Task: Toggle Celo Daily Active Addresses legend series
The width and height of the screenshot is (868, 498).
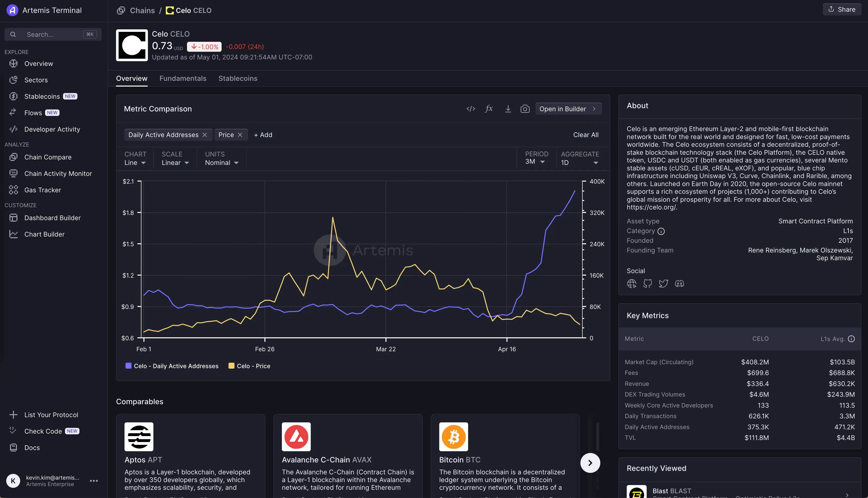Action: tap(172, 366)
